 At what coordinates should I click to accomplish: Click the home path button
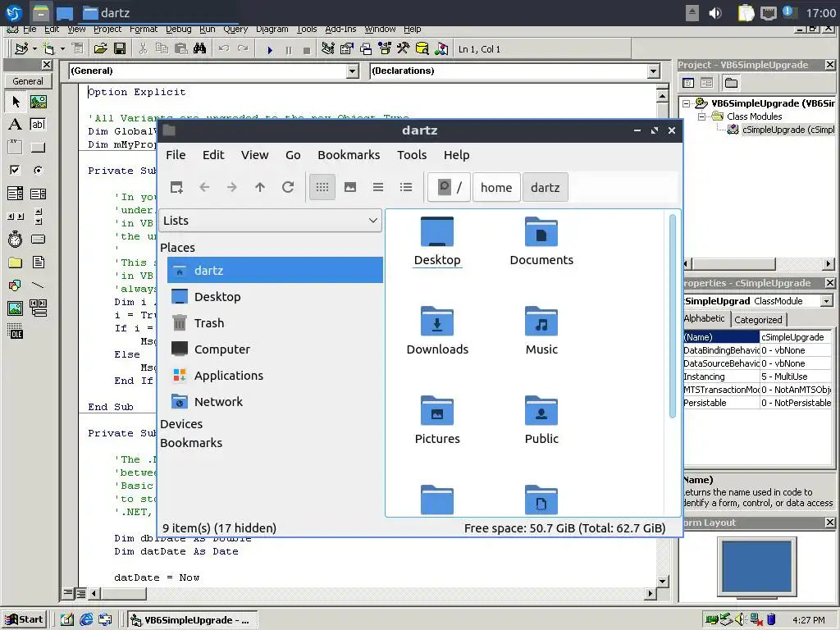[x=496, y=188]
